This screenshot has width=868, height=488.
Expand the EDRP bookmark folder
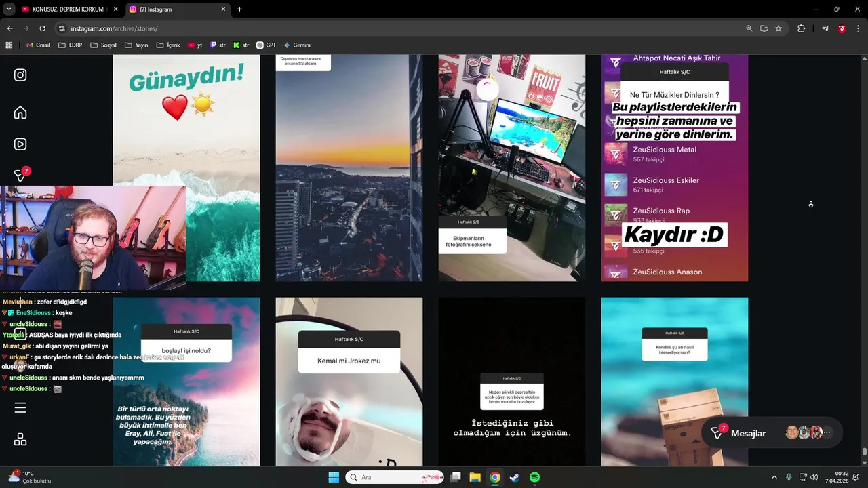click(71, 45)
